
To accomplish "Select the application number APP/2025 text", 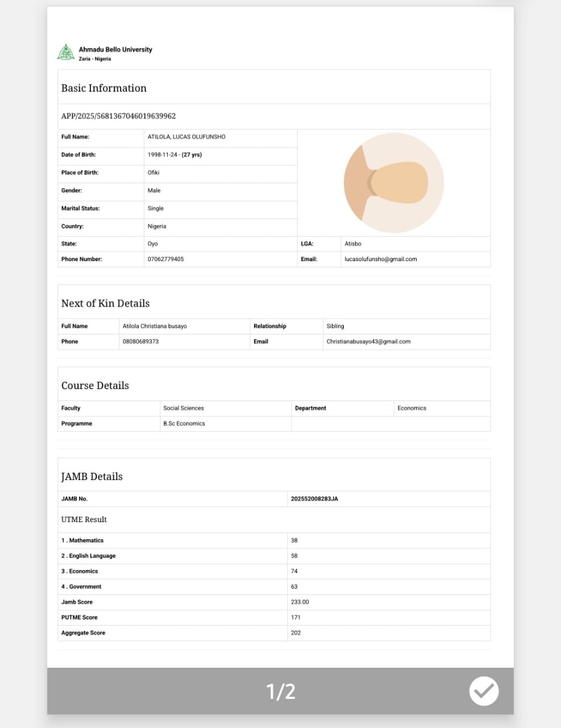I will tap(118, 116).
